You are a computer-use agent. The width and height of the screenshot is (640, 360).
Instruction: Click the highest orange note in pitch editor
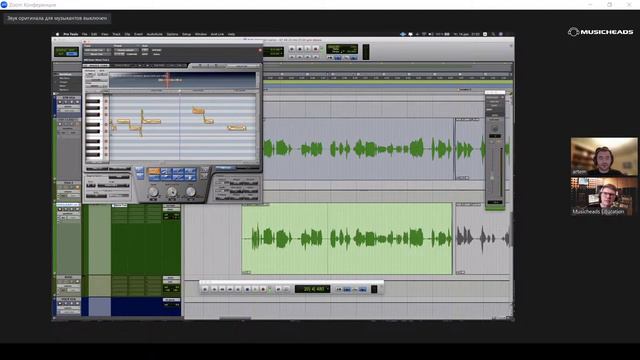tap(198, 110)
